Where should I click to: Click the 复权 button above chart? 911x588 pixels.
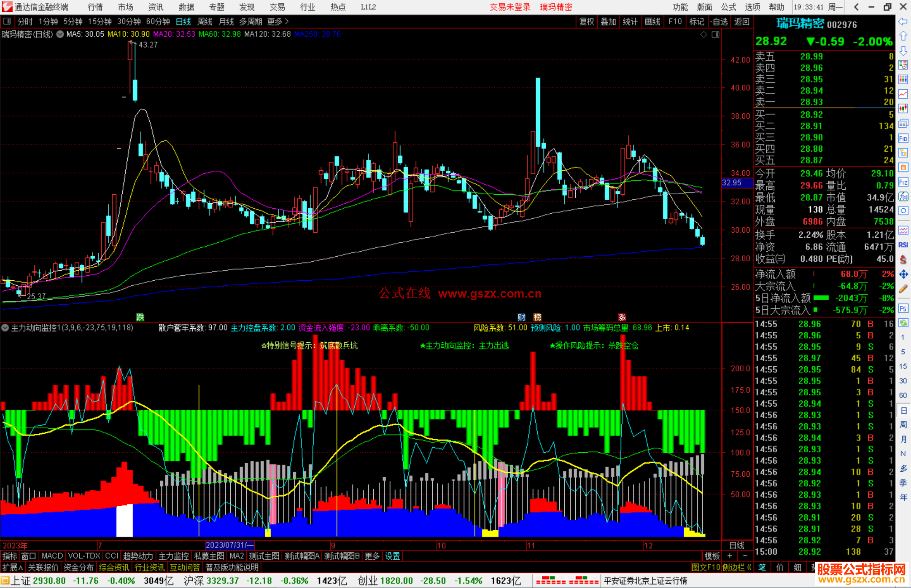586,21
